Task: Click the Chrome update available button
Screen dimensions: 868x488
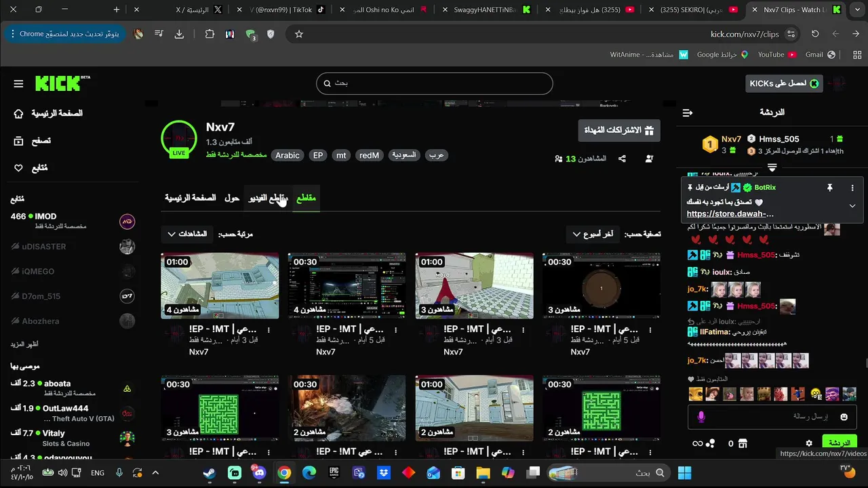Action: [x=64, y=34]
